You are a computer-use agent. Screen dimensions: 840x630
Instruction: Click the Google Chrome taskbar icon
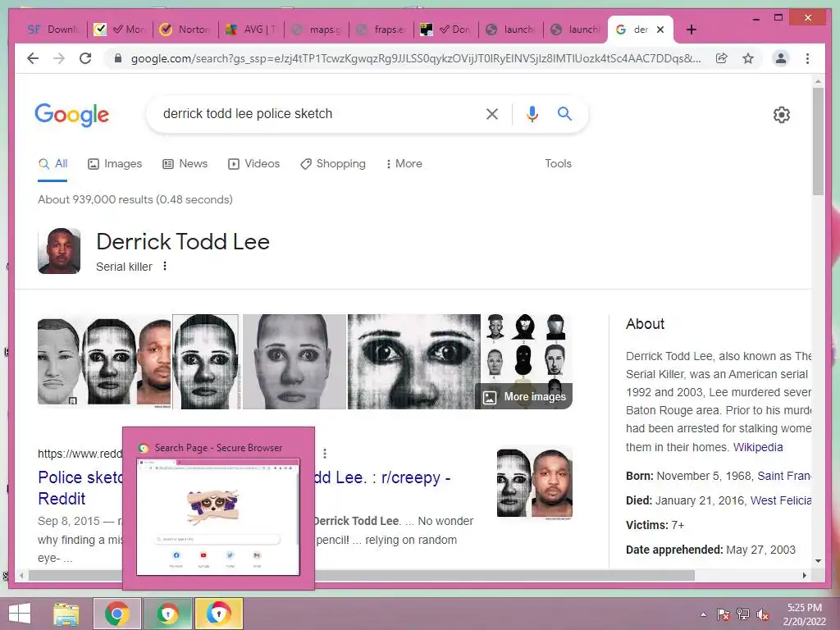coord(117,614)
